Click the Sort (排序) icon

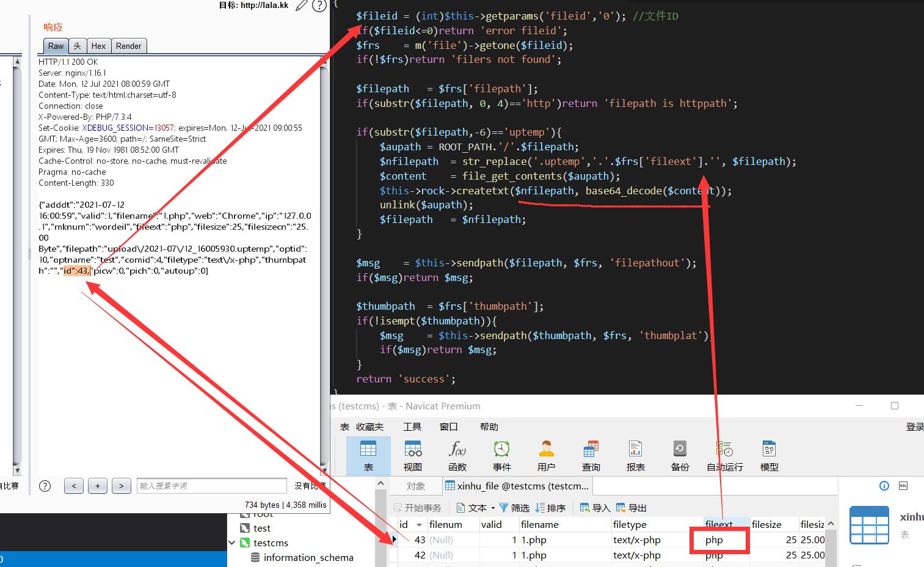coord(540,508)
